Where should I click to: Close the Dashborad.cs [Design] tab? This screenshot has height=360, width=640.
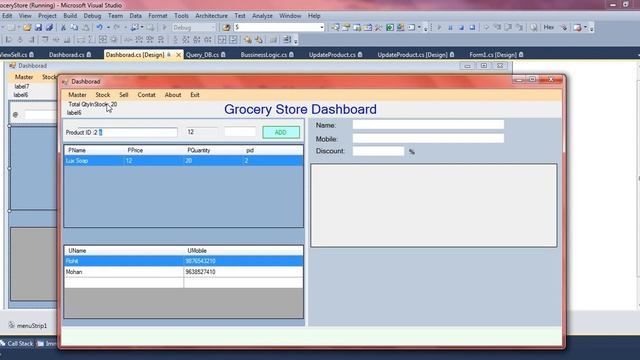tap(178, 55)
